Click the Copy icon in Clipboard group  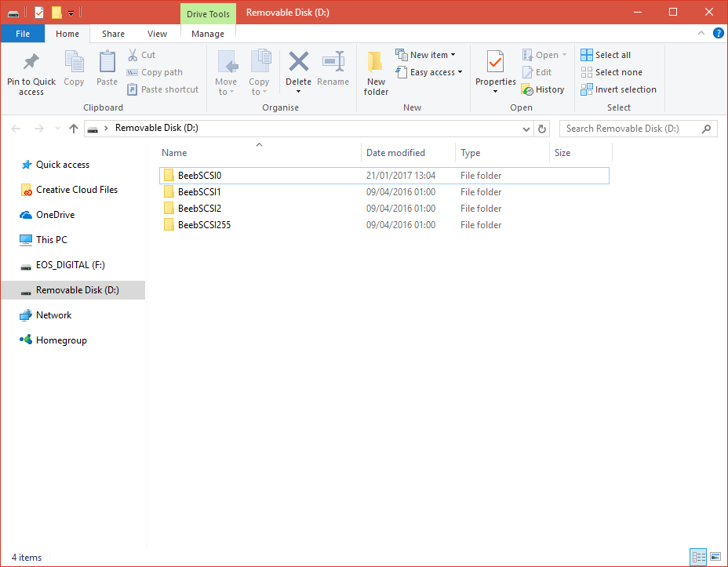74,62
